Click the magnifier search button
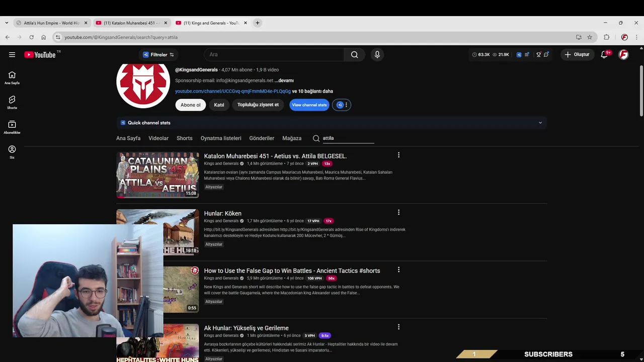This screenshot has height=362, width=644. coord(355,55)
